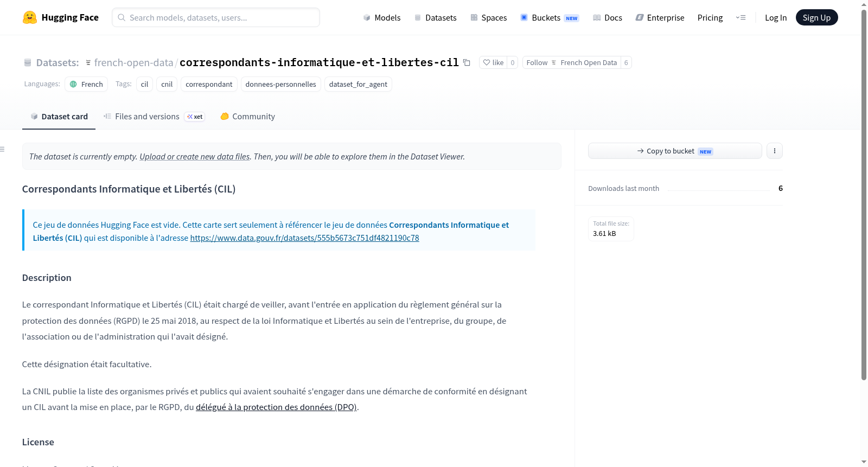
Task: Select the cnil tag
Action: click(x=167, y=84)
